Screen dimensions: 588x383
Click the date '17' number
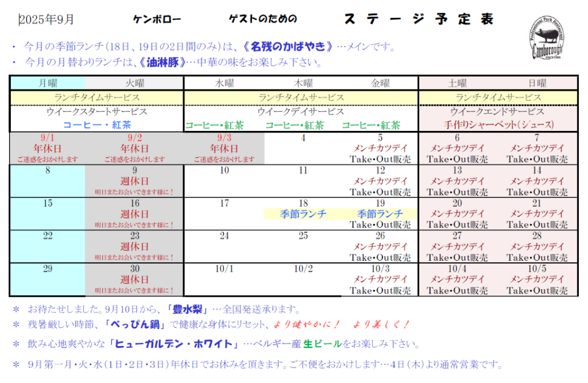[225, 203]
